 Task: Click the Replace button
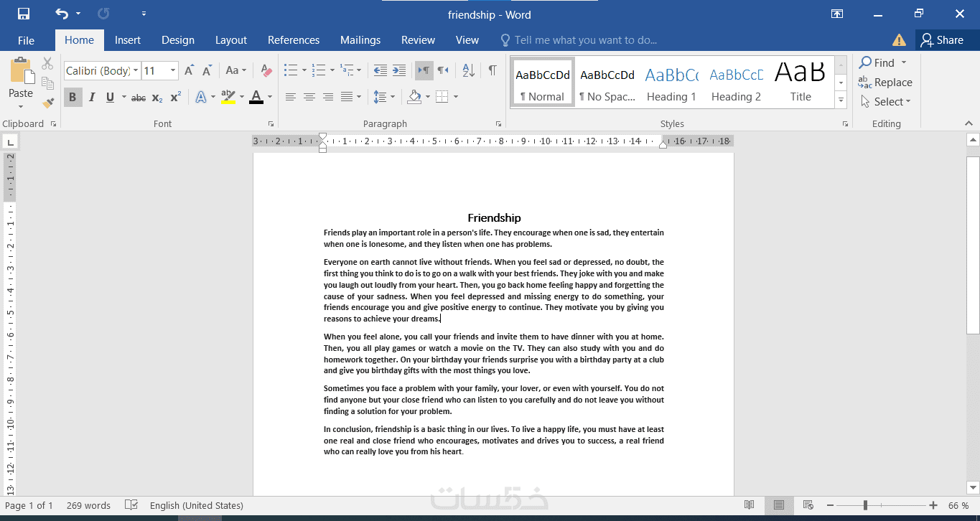(x=885, y=83)
